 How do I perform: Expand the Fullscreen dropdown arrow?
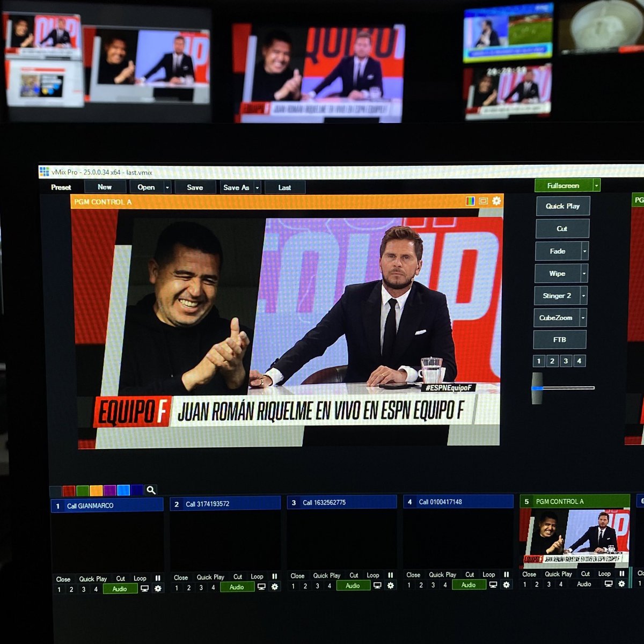(596, 186)
